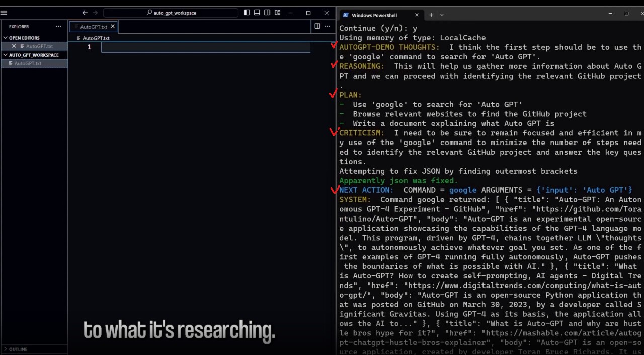This screenshot has width=644, height=355.
Task: Click the auto_gpt_workspace search box
Action: tap(171, 13)
